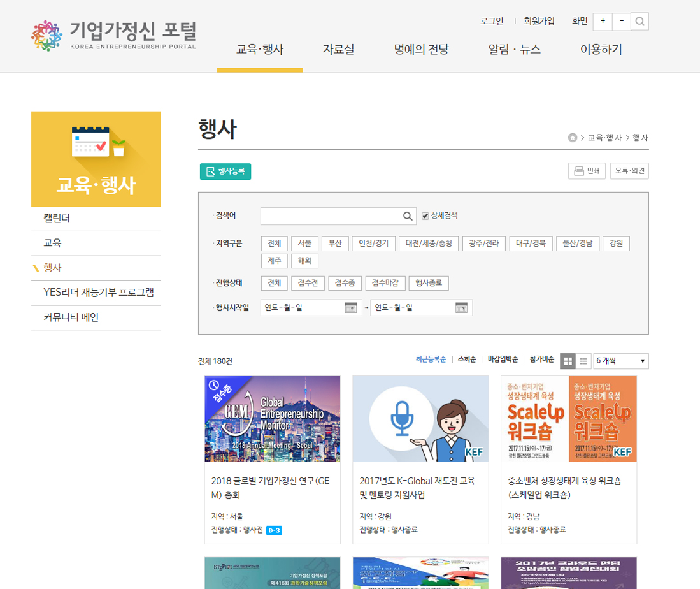Image resolution: width=700 pixels, height=589 pixels.
Task: Select the 대전/세종/충청 region filter
Action: pyautogui.click(x=429, y=244)
